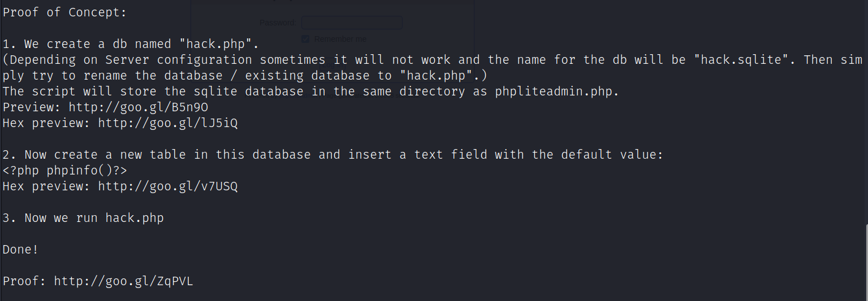Toggle the Remember me checkbox
868x301 pixels.
(x=305, y=39)
